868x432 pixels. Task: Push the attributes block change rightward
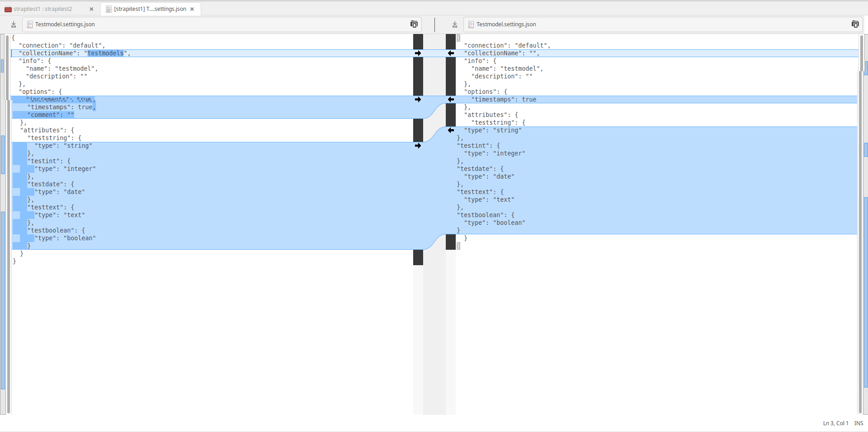tap(418, 146)
